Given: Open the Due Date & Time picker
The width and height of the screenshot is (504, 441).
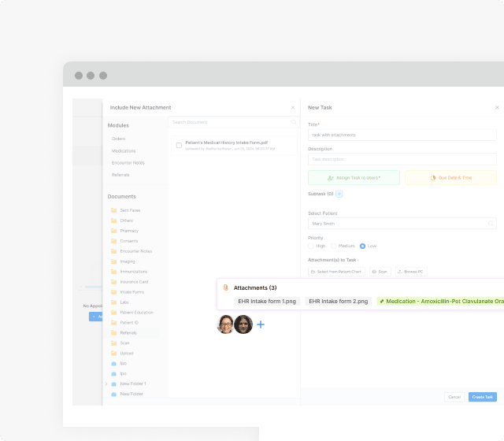Looking at the screenshot, I should [x=451, y=178].
